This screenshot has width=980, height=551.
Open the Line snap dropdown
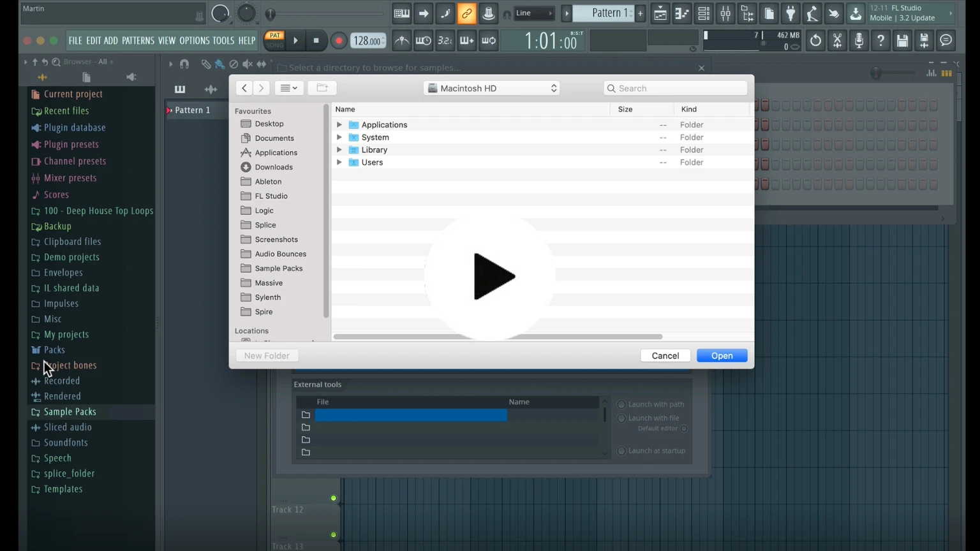coord(534,13)
